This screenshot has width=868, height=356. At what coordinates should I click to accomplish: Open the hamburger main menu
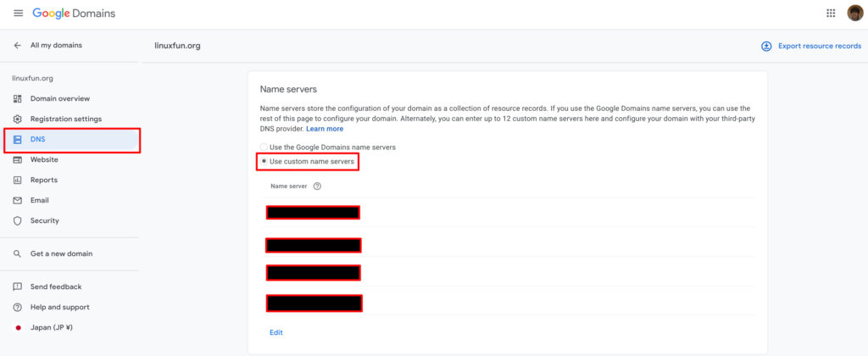19,14
